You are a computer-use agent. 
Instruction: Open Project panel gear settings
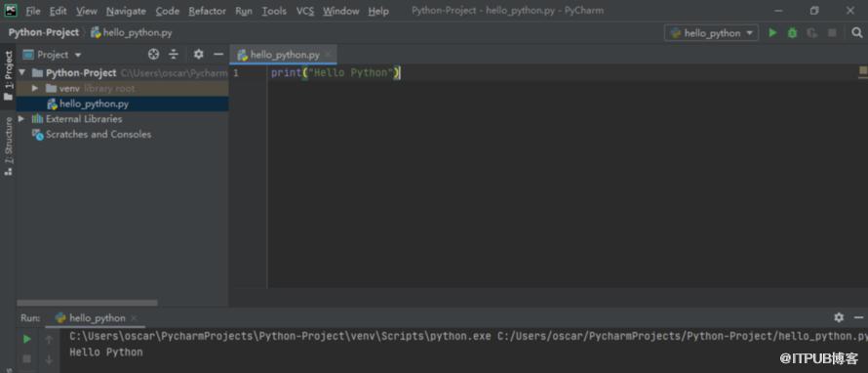click(199, 55)
